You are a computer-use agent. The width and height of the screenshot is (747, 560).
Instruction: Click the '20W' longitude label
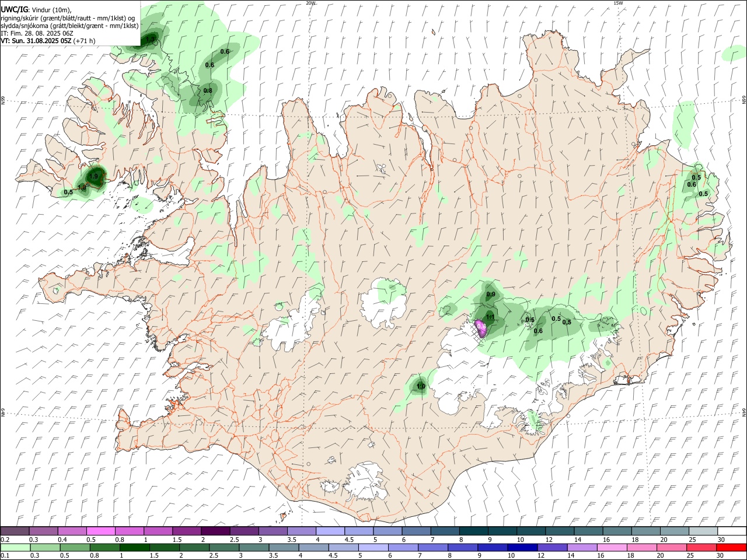(x=310, y=3)
